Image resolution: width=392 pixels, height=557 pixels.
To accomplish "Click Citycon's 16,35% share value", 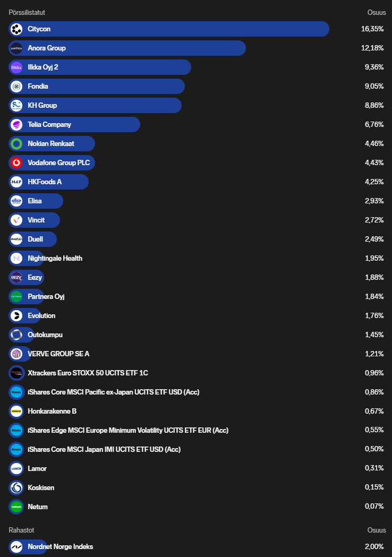I will pyautogui.click(x=372, y=29).
